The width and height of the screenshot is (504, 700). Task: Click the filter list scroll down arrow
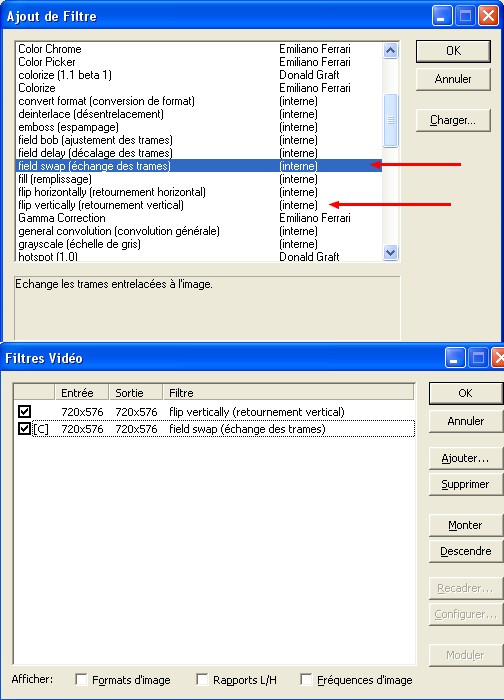coord(390,253)
